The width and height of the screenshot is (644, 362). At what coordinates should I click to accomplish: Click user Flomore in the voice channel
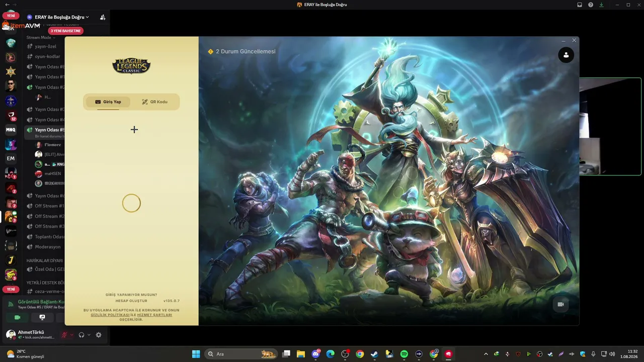pyautogui.click(x=49, y=145)
